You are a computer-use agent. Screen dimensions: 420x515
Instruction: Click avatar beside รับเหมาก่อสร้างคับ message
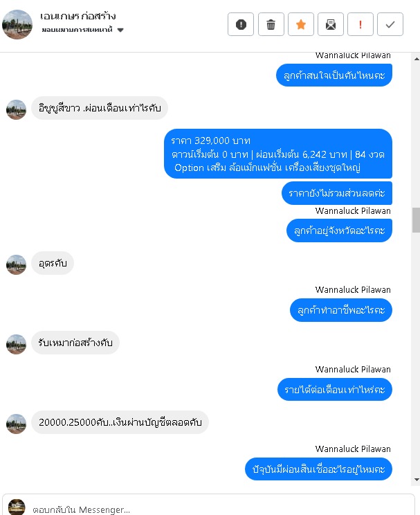click(16, 344)
